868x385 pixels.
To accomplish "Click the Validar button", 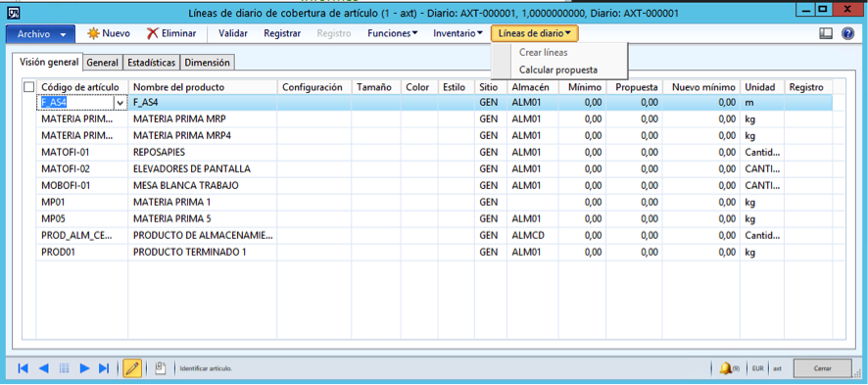I will tap(233, 33).
